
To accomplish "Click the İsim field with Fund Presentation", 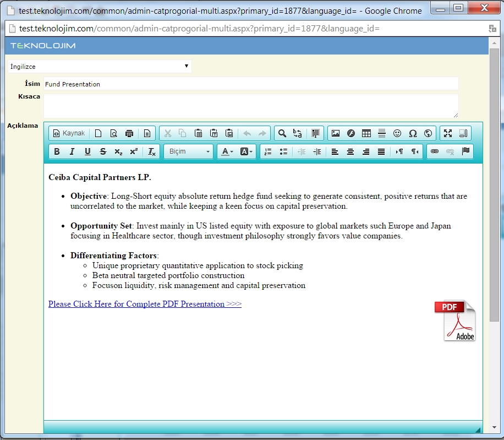I will 251,84.
